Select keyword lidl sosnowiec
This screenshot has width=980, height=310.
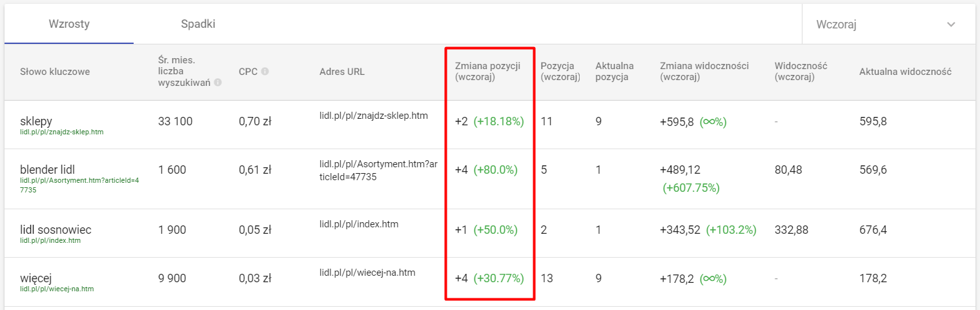point(56,230)
